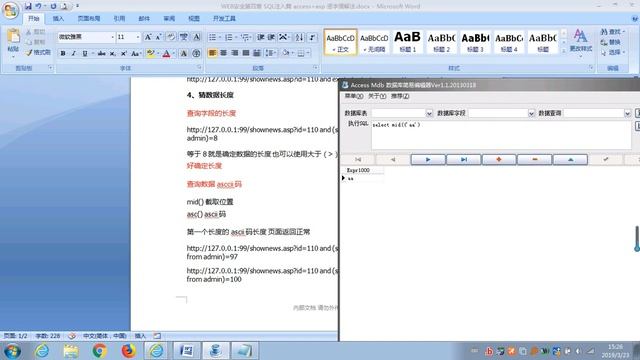The image size is (640, 360).
Task: Click the bullet list icon
Action: click(212, 37)
